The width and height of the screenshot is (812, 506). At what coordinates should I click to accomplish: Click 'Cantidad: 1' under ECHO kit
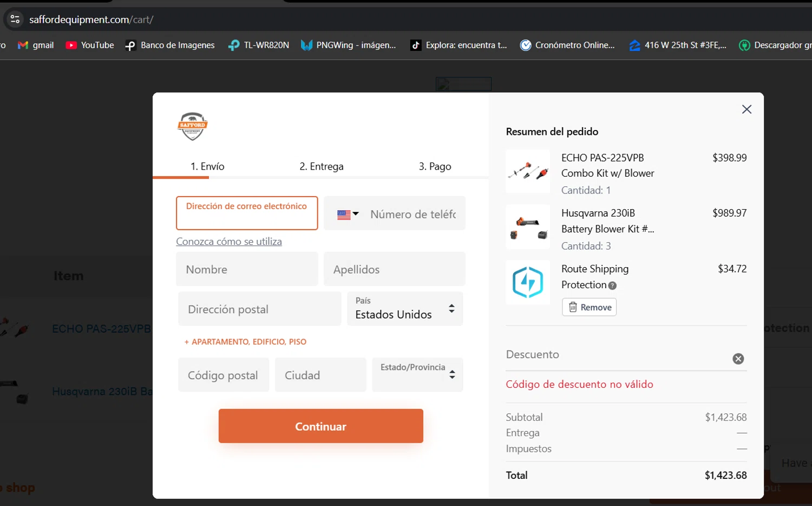click(586, 190)
